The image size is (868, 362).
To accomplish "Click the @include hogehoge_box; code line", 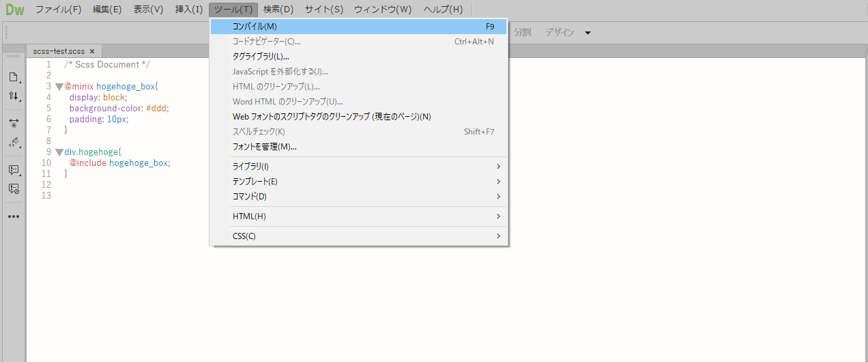I will pos(119,163).
